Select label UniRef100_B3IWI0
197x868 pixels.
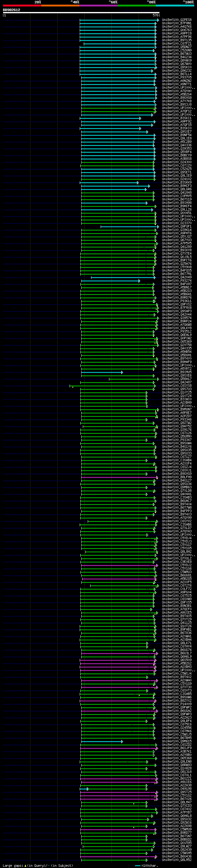point(177,399)
